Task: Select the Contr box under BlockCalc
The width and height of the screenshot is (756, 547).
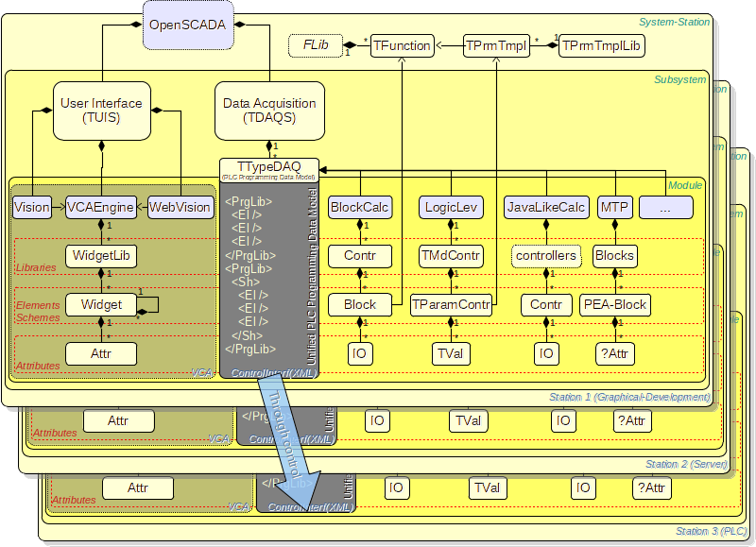Action: pos(360,255)
